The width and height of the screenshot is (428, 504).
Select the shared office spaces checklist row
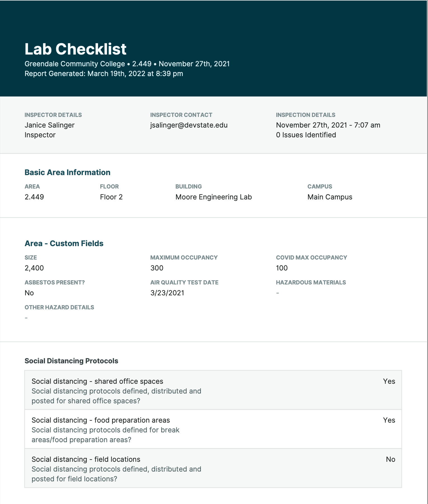point(213,390)
